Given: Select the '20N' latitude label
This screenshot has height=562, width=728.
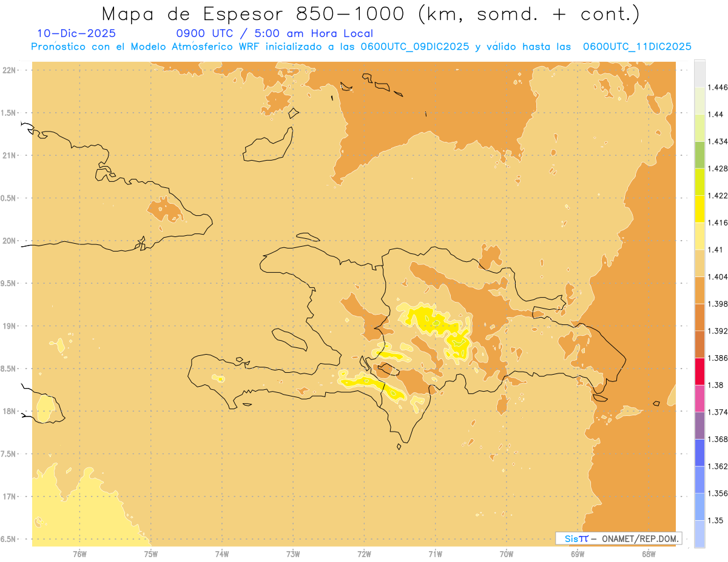Looking at the screenshot, I should click(8, 241).
